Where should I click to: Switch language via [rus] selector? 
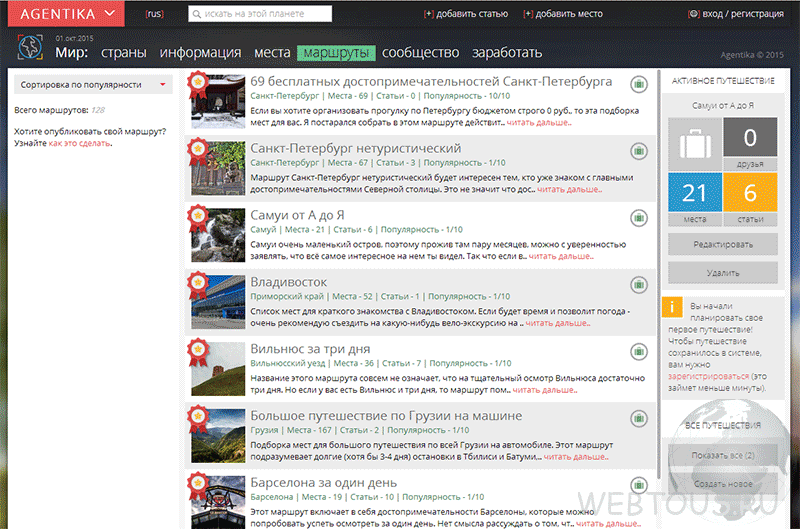[155, 14]
